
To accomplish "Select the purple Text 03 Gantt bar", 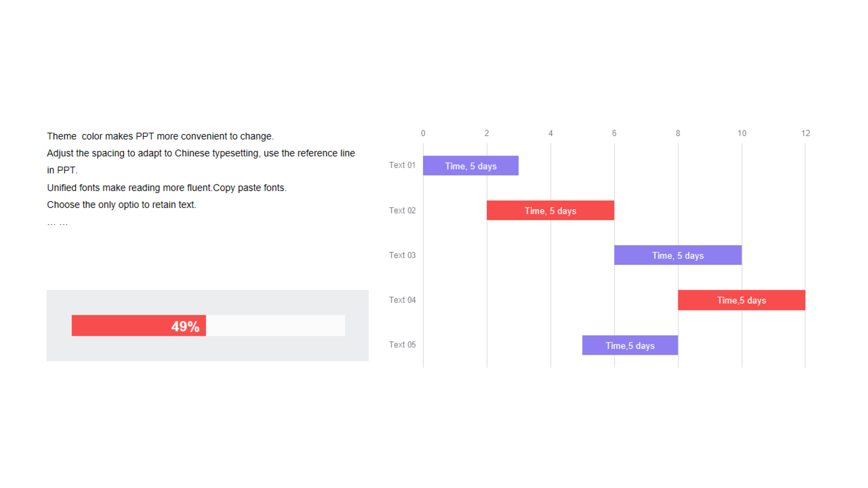I will tap(678, 255).
